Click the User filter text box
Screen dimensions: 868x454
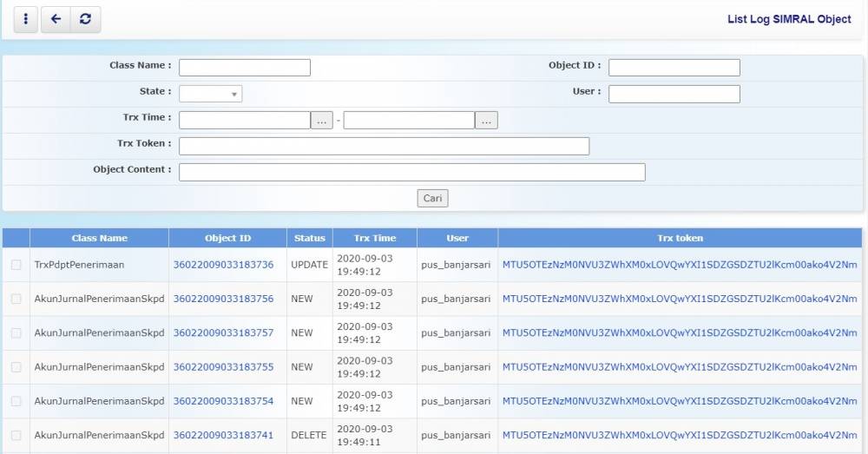(x=674, y=94)
